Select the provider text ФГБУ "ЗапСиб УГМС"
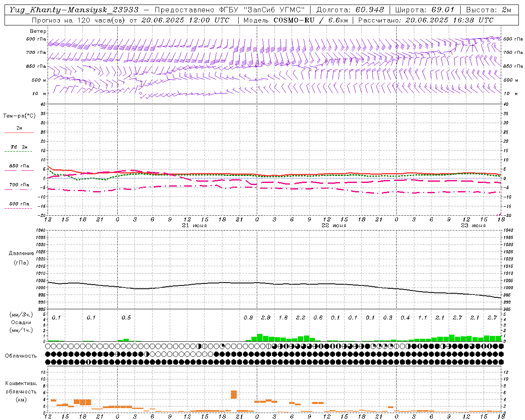The height and width of the screenshot is (420, 525). [262, 10]
